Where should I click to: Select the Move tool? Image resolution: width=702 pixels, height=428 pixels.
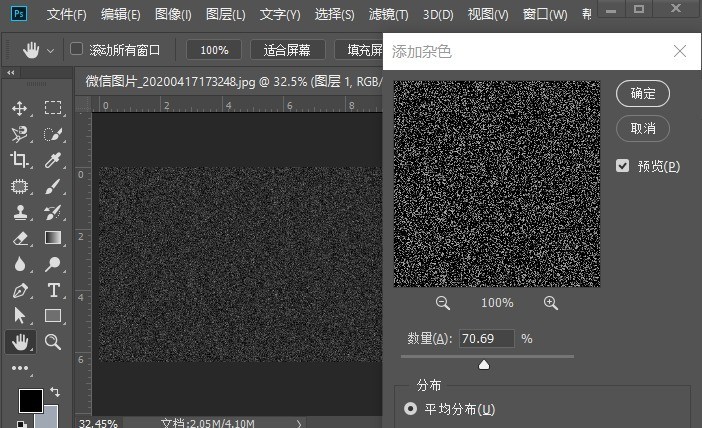tap(20, 108)
